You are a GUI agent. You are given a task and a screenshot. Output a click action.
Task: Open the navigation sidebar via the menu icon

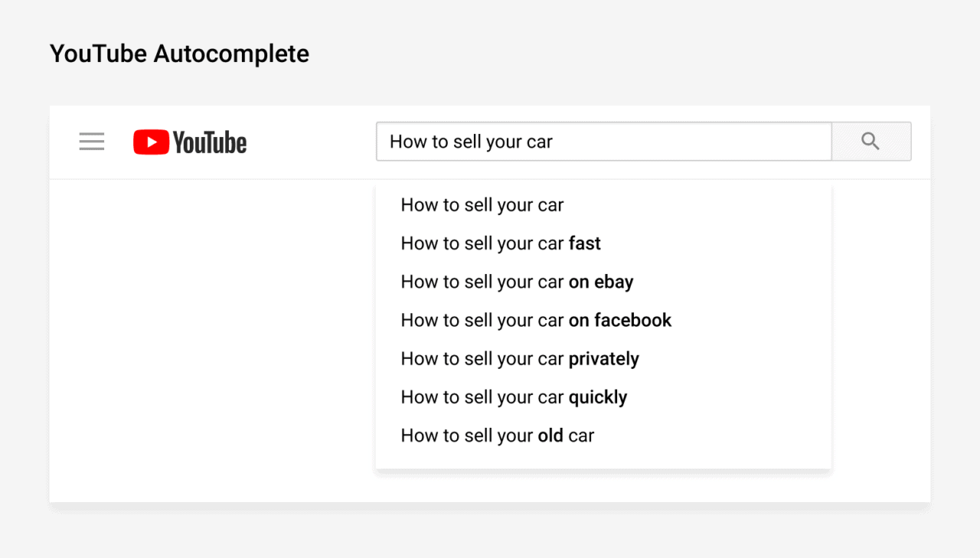point(91,141)
